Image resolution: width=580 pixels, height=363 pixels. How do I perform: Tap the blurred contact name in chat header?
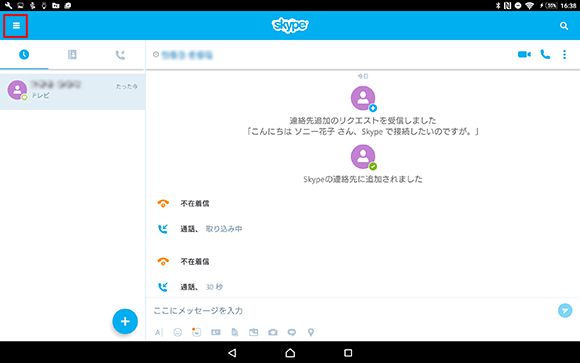pyautogui.click(x=188, y=55)
